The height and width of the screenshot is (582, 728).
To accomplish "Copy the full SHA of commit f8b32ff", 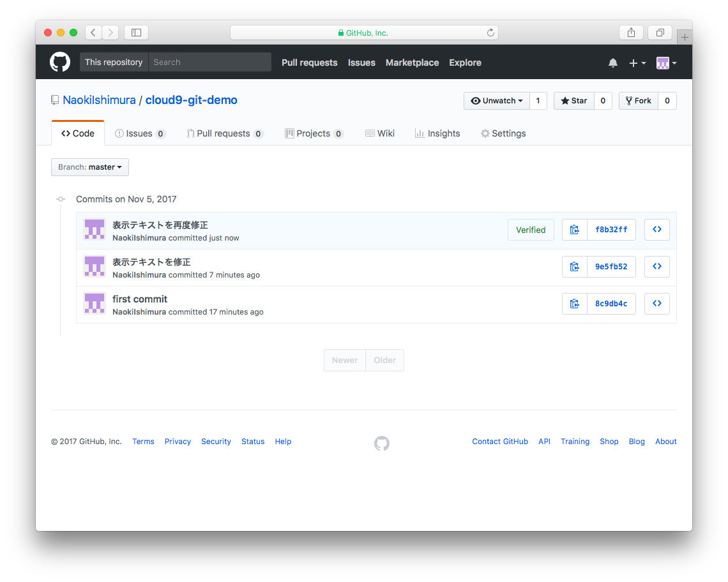I will pyautogui.click(x=574, y=230).
